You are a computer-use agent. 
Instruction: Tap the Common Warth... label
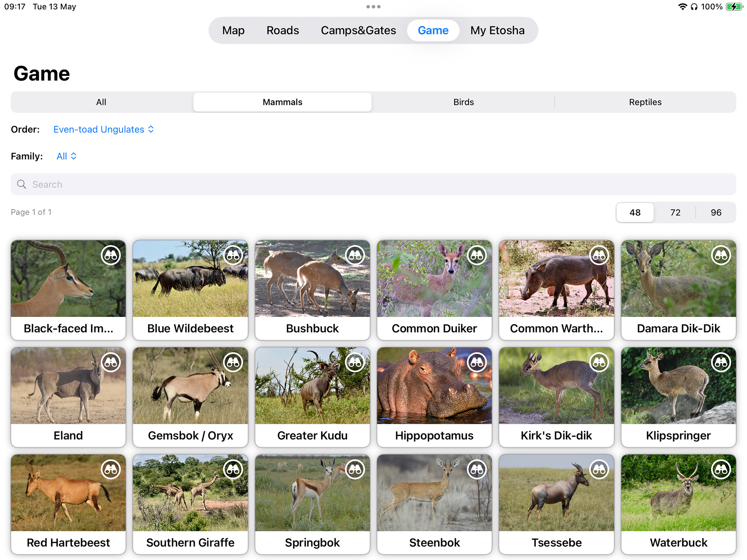[556, 329]
